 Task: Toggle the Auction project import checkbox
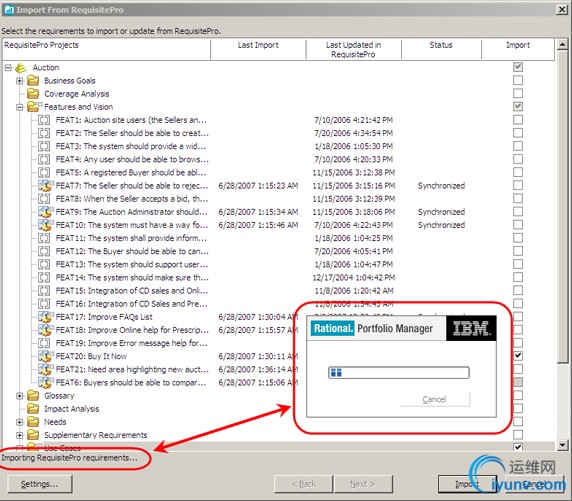tap(518, 67)
